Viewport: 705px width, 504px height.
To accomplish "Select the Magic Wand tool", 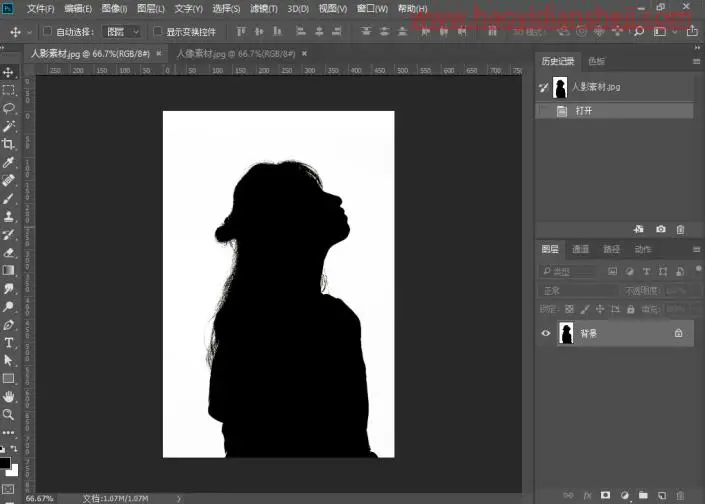I will [x=8, y=126].
